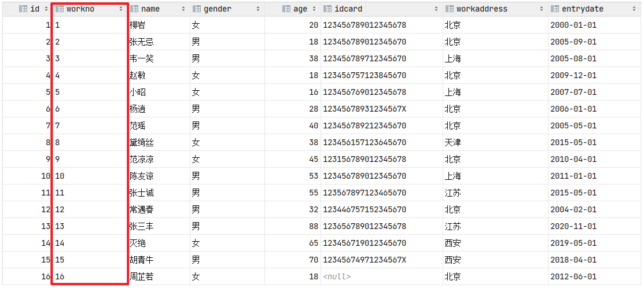Select the name cell 常遇春

pos(141,210)
